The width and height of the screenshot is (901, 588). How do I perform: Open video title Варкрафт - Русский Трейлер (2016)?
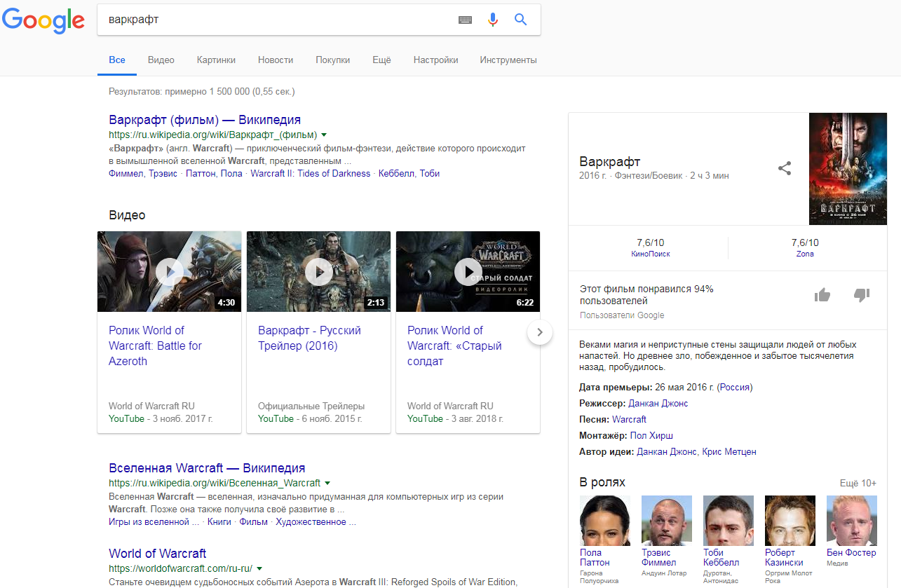309,338
